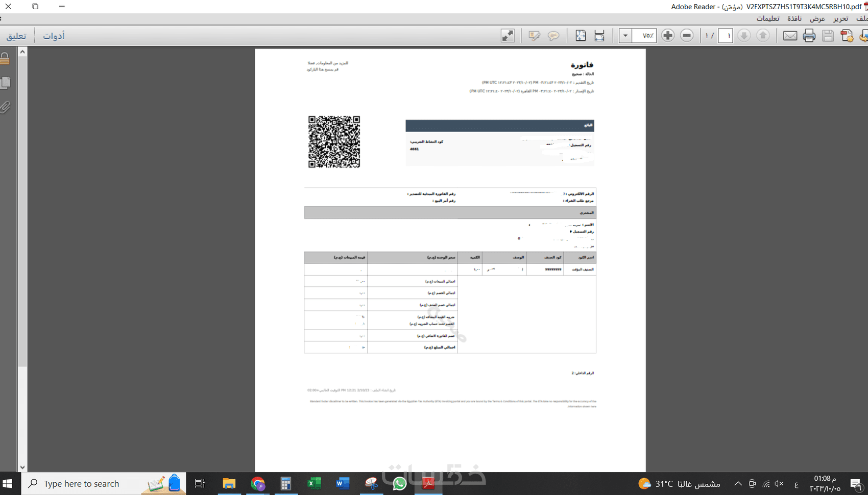Open Google Chrome from the taskbar
Image resolution: width=868 pixels, height=495 pixels.
pyautogui.click(x=258, y=483)
